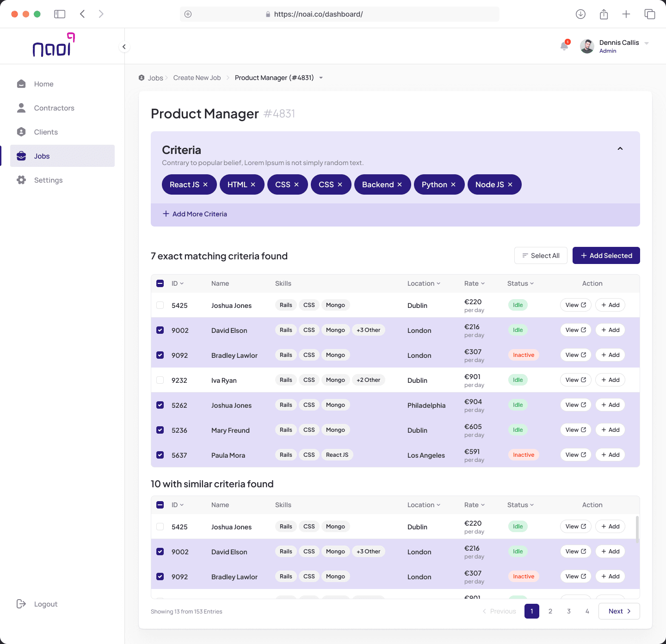The height and width of the screenshot is (644, 666).
Task: Go back with the browser back arrow
Action: [x=82, y=14]
